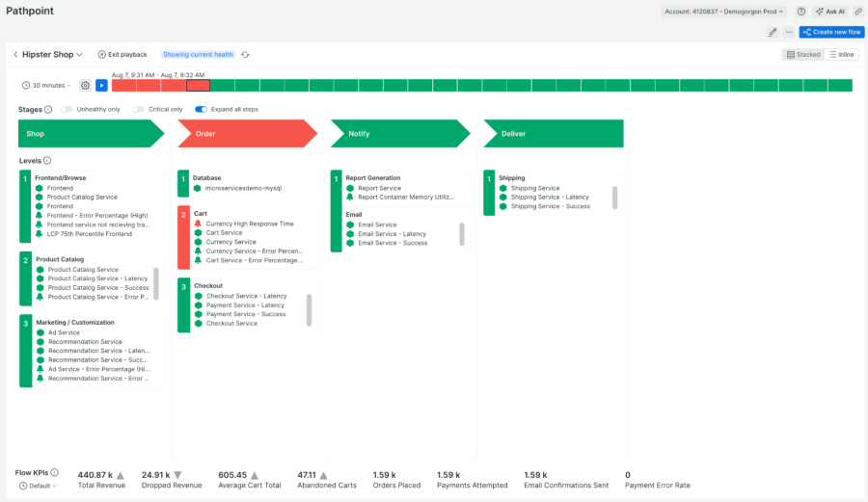Disable the Expand all steps toggle
The image size is (868, 502).
[202, 110]
